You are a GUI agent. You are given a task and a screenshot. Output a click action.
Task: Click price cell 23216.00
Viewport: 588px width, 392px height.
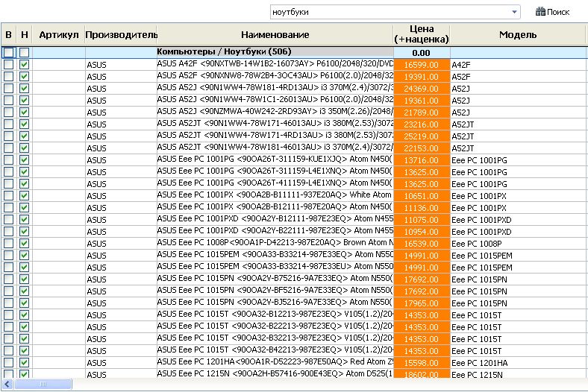[x=422, y=124]
